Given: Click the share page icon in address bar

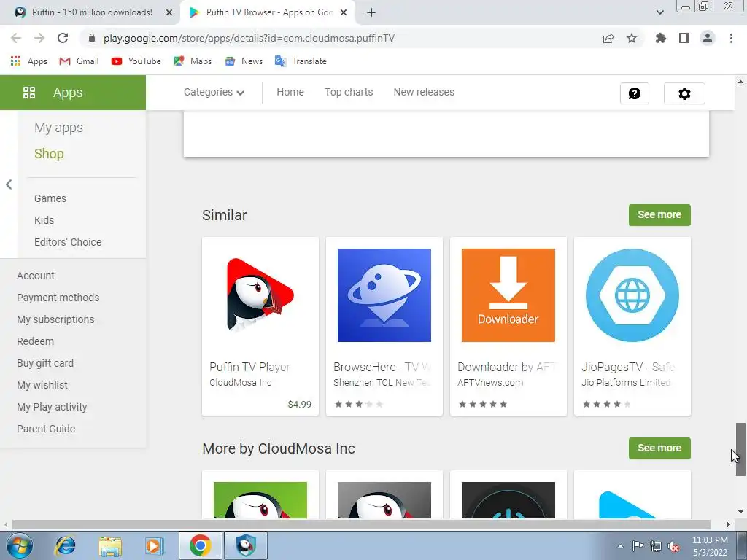Looking at the screenshot, I should point(608,38).
